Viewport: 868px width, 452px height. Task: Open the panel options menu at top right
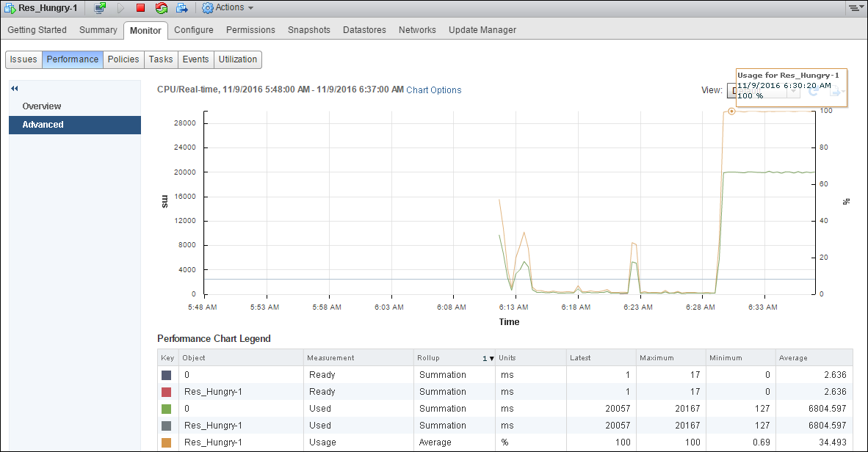pyautogui.click(x=856, y=8)
